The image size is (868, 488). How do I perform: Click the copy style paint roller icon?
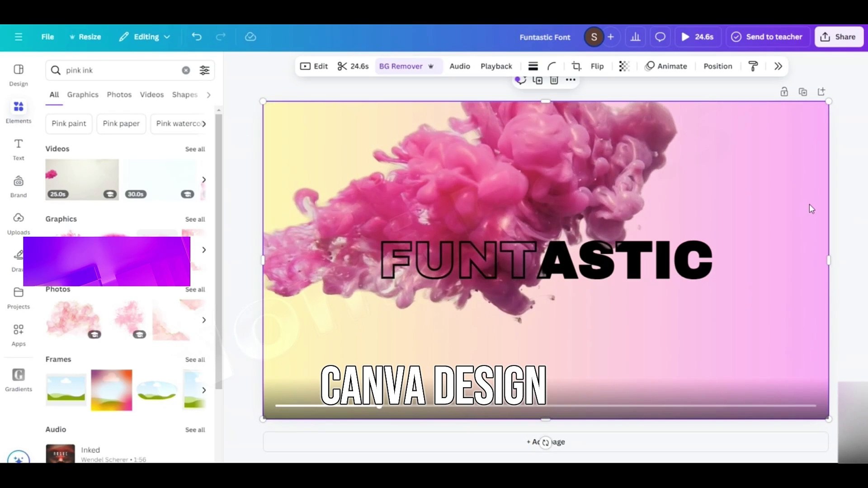click(x=753, y=66)
